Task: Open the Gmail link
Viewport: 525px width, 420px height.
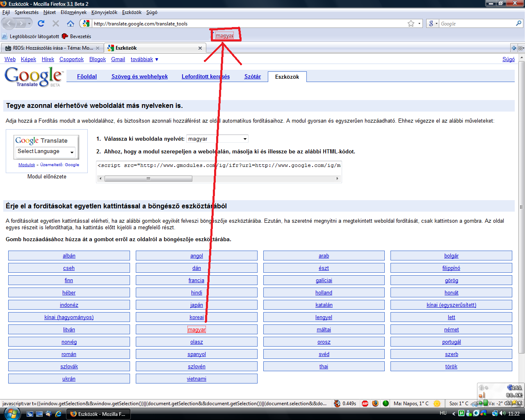Action: coord(118,59)
